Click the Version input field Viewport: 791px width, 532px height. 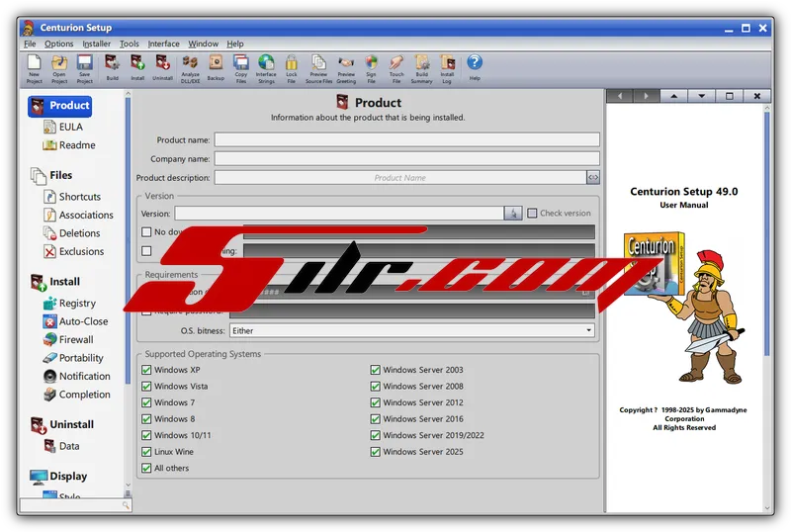click(339, 213)
